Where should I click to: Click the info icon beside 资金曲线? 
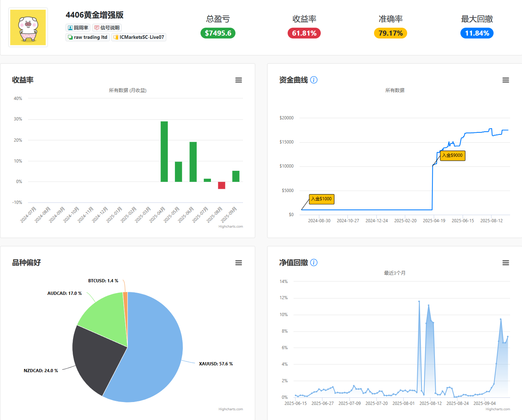pyautogui.click(x=314, y=80)
